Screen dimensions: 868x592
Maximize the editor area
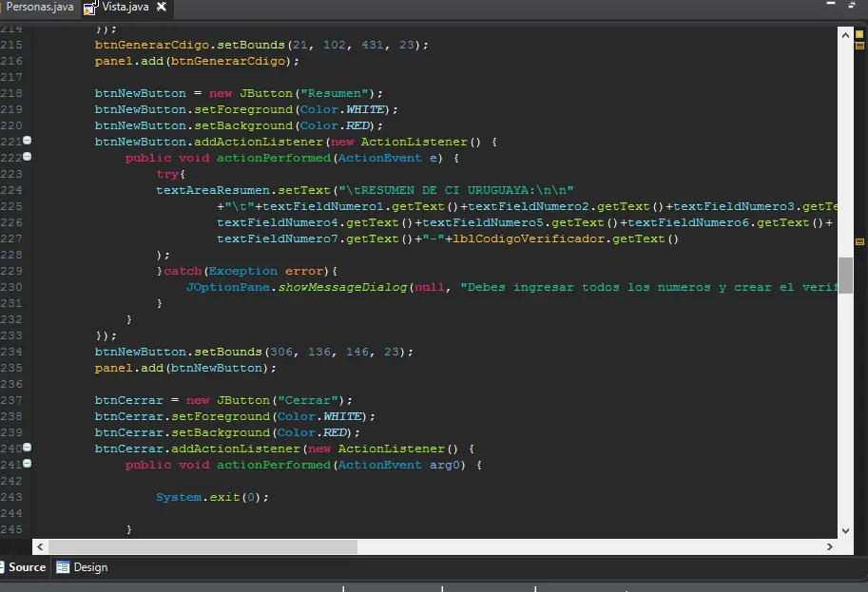[852, 5]
